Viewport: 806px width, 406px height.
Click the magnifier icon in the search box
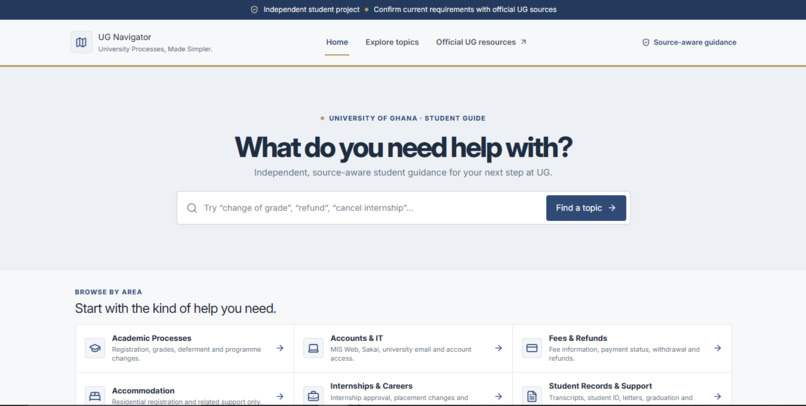192,208
